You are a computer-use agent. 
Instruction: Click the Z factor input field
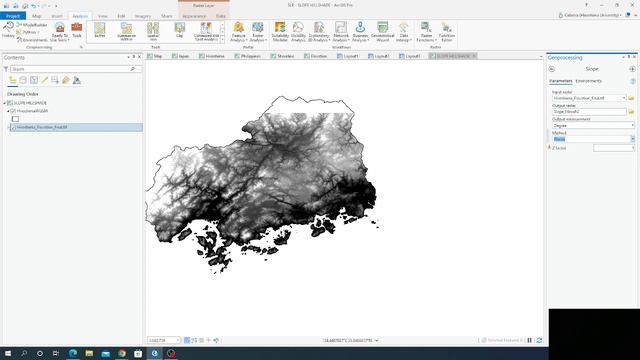pyautogui.click(x=614, y=148)
